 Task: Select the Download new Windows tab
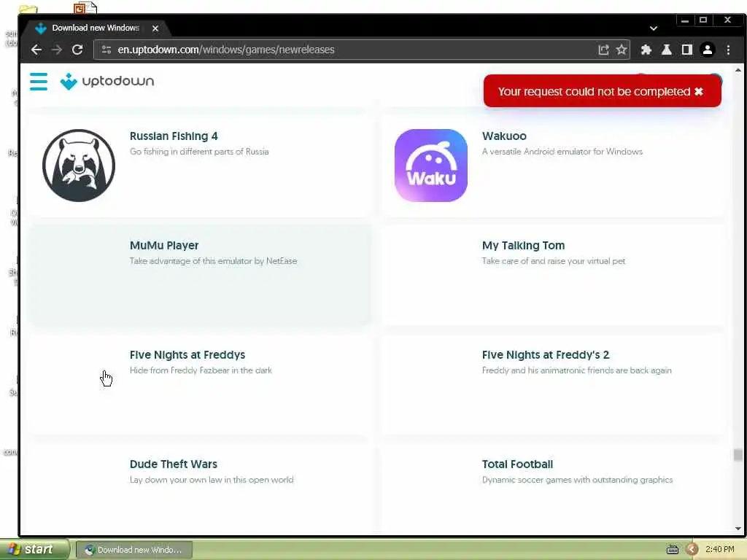tap(96, 28)
